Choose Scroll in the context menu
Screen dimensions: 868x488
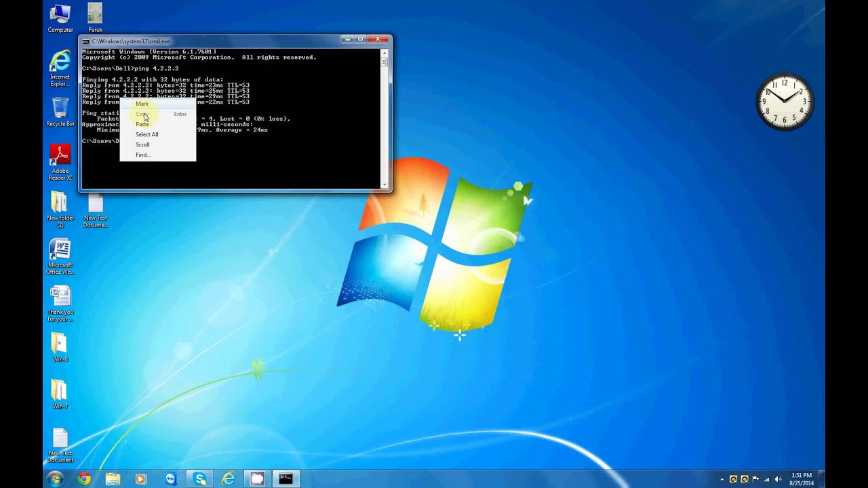coord(158,144)
